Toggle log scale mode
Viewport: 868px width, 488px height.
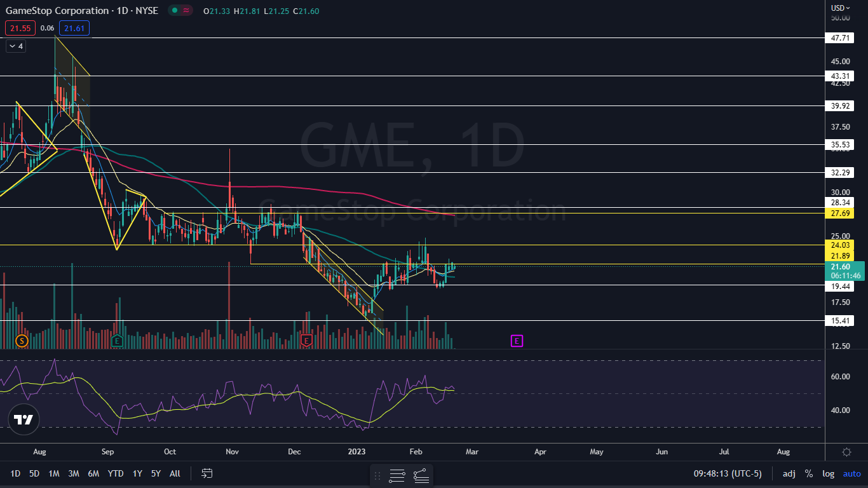coord(828,473)
